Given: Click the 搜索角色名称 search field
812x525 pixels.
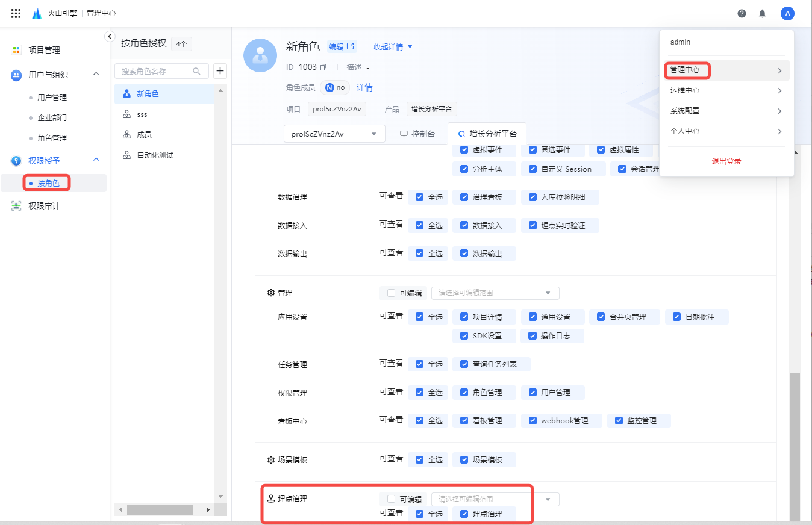Looking at the screenshot, I should [161, 71].
